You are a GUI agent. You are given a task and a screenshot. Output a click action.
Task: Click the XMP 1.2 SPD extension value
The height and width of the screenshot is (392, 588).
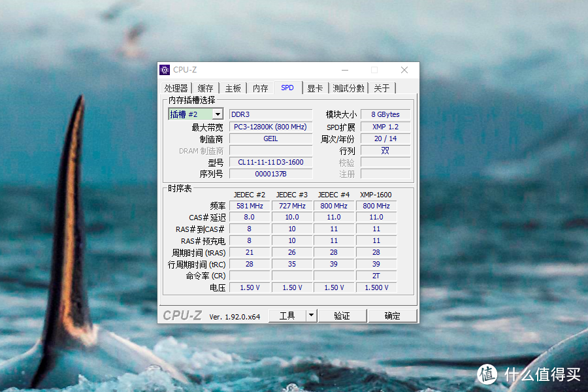(385, 127)
